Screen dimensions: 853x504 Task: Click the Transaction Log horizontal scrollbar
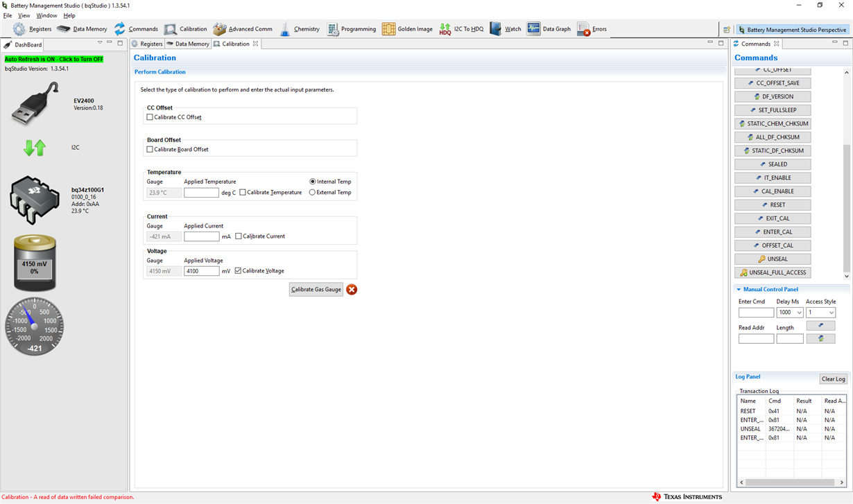click(x=791, y=482)
